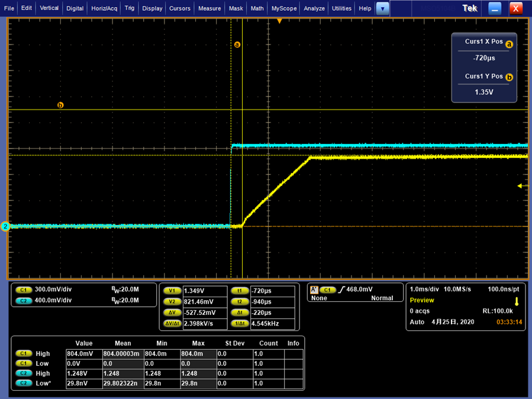This screenshot has height=399, width=532.
Task: Click the V2 cursor badge
Action: [x=172, y=302]
